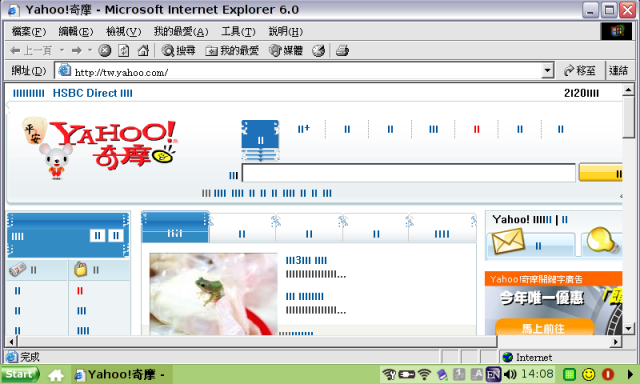Image resolution: width=640 pixels, height=384 pixels.
Task: Click the Wi-Fi signal tray icon
Action: pyautogui.click(x=425, y=374)
